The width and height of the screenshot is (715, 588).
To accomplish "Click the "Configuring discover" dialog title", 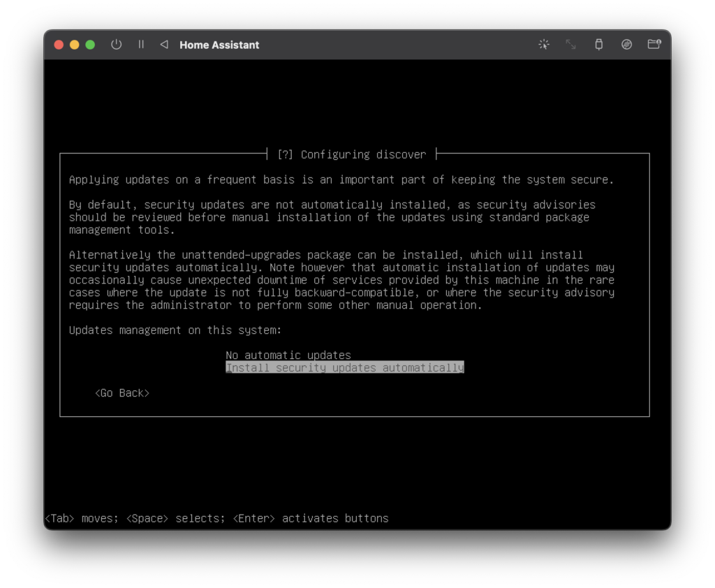I will click(363, 154).
